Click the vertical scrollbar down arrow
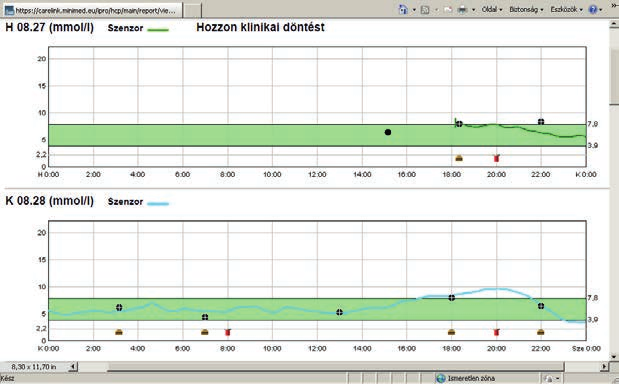This screenshot has height=384, width=619. [614, 356]
